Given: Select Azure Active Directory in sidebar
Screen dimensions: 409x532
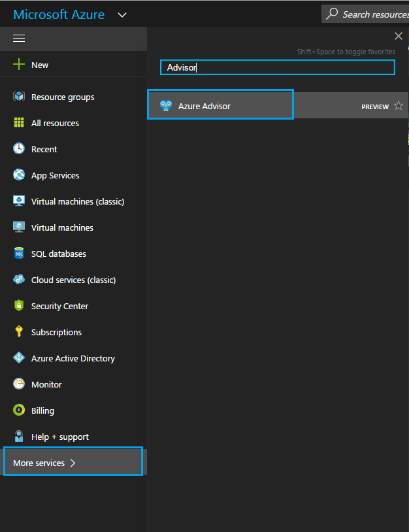Looking at the screenshot, I should [x=73, y=358].
